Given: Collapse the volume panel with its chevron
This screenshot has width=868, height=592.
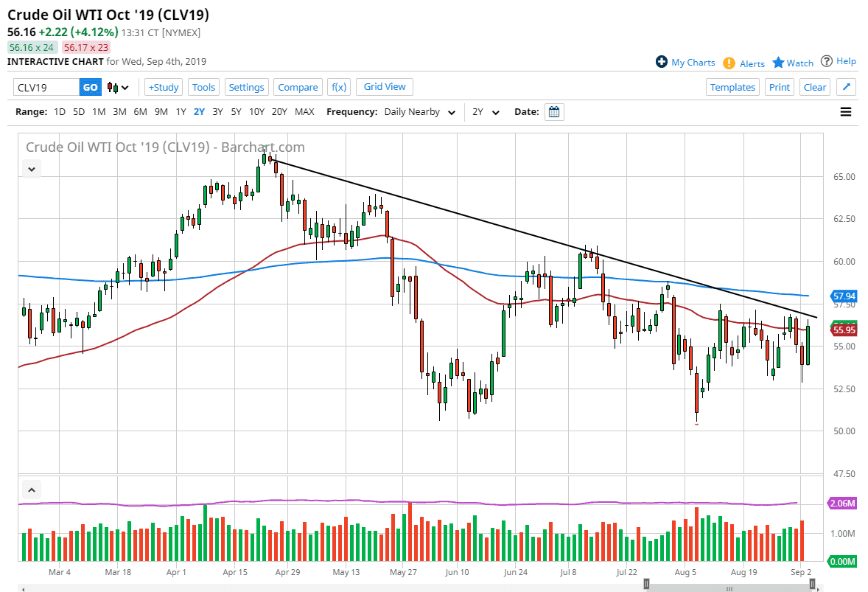Looking at the screenshot, I should click(31, 490).
